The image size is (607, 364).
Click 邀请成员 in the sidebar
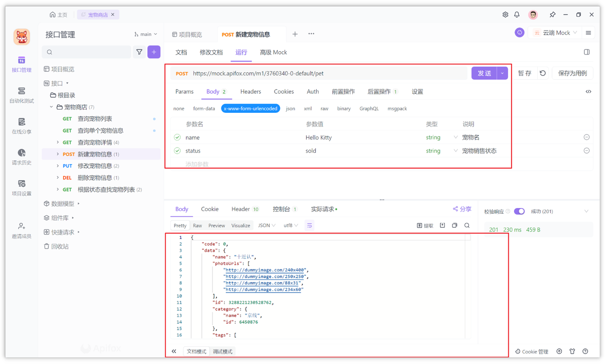coord(21,230)
